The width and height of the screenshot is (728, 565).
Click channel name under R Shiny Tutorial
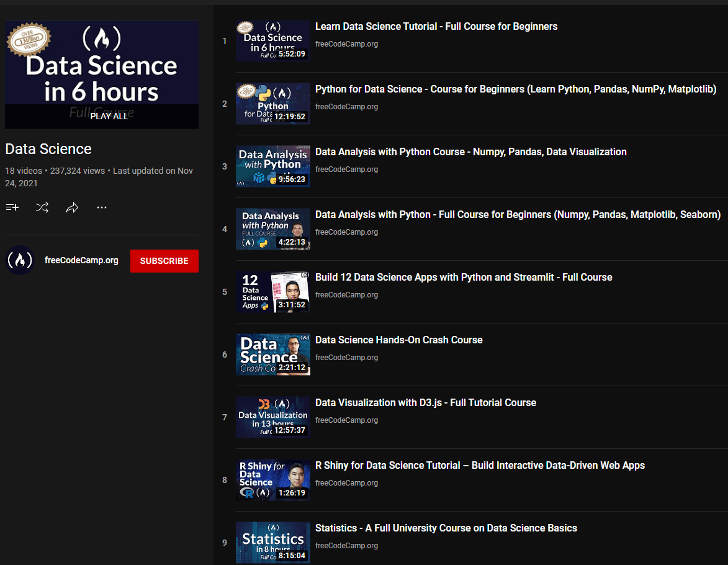(x=346, y=483)
